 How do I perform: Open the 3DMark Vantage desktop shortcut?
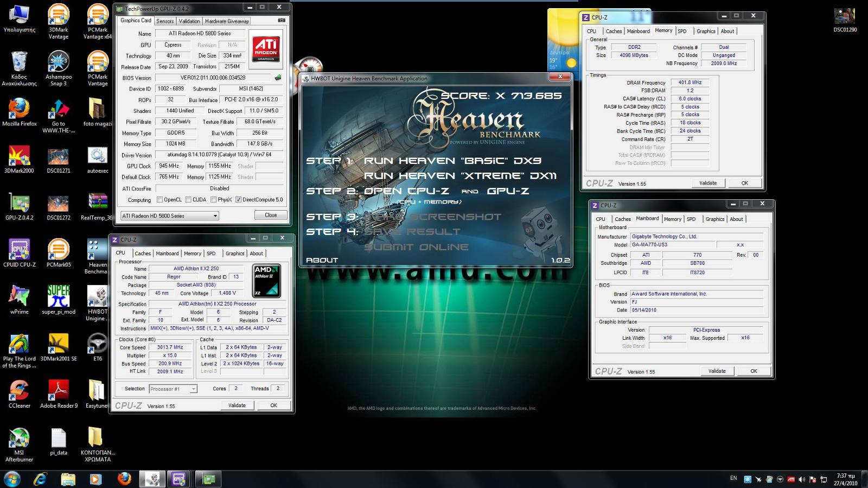point(59,22)
